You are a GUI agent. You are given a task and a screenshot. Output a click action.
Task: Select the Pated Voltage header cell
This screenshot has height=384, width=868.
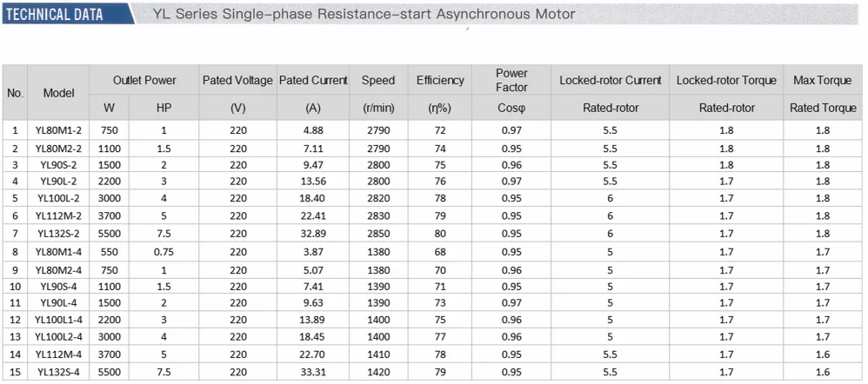click(237, 80)
